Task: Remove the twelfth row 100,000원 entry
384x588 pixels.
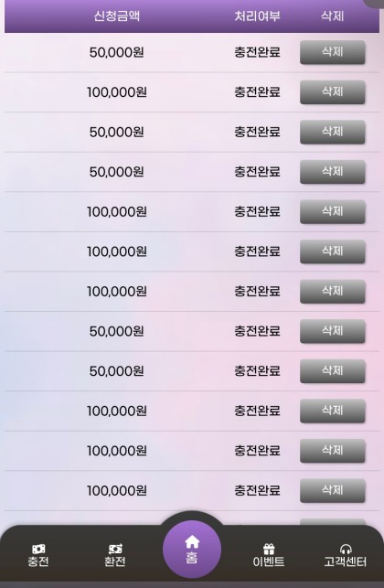Action: tap(332, 490)
